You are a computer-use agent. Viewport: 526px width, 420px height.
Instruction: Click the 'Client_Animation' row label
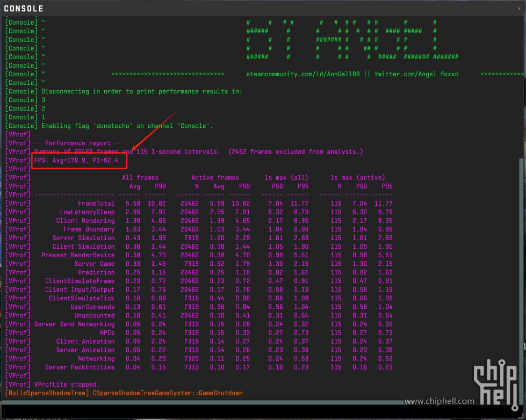pyautogui.click(x=85, y=342)
